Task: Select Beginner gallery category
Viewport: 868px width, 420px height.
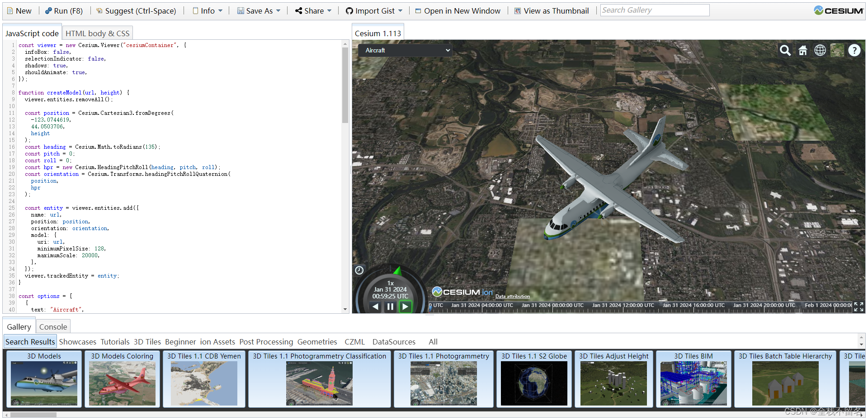Action: (x=180, y=342)
